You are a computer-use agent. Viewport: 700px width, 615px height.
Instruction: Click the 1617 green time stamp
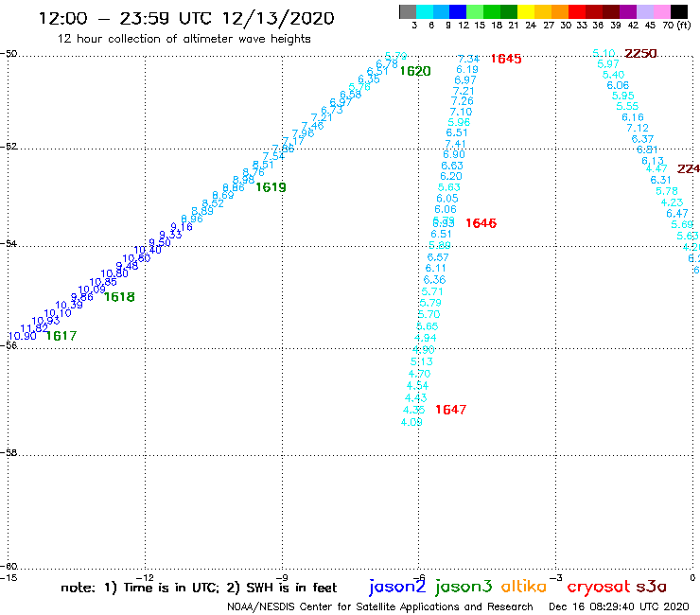pos(61,336)
